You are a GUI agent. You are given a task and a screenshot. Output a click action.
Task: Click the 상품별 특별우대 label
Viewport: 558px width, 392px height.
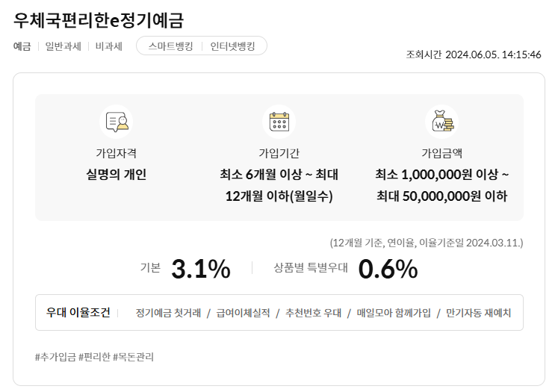[x=310, y=267]
